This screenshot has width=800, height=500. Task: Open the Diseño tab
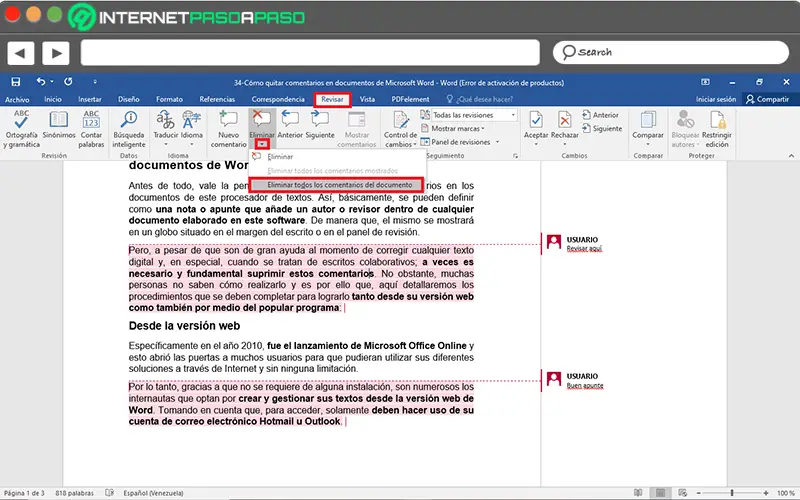(129, 99)
